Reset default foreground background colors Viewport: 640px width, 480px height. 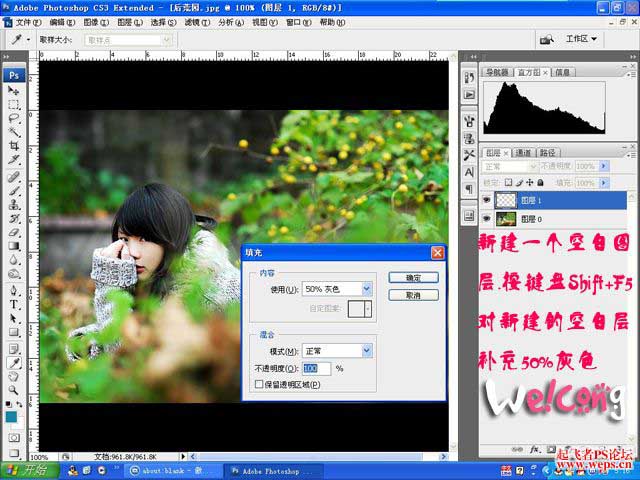coord(8,404)
